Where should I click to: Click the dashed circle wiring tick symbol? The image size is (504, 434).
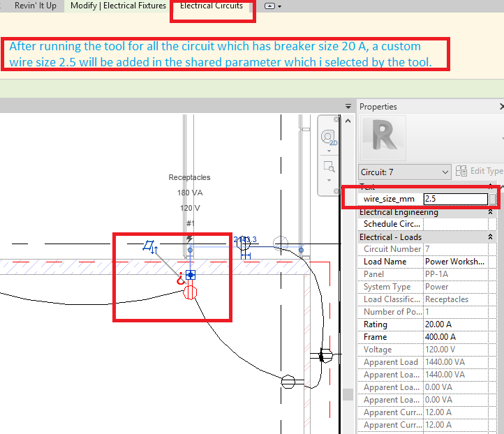tap(281, 244)
